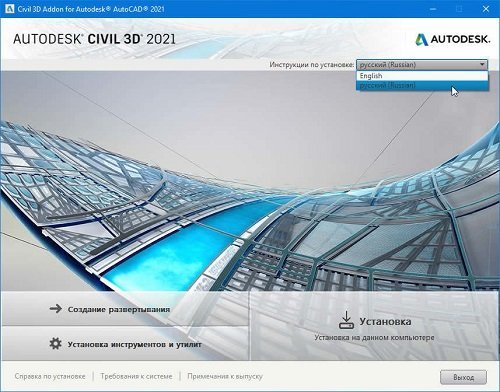This screenshot has height=392, width=500.
Task: Click the gear icon beside Установка инструментов и утилит
Action: [x=55, y=343]
